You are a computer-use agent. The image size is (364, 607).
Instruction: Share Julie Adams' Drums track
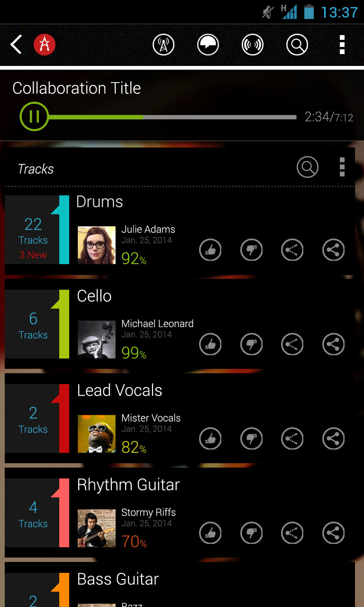[334, 250]
